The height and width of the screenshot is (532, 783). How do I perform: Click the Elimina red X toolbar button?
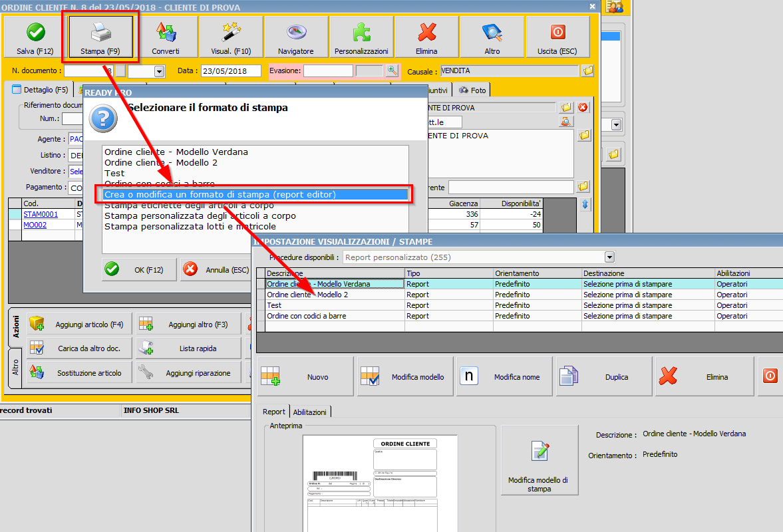(x=426, y=37)
